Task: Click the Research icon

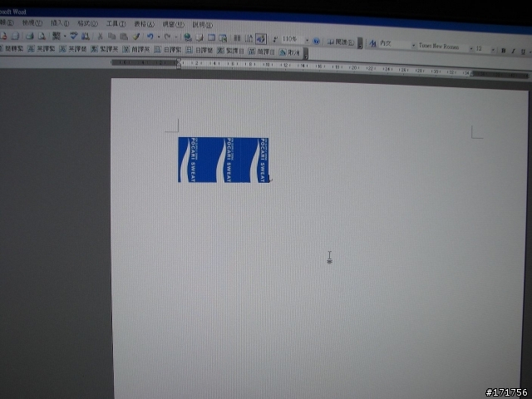Action: click(86, 36)
